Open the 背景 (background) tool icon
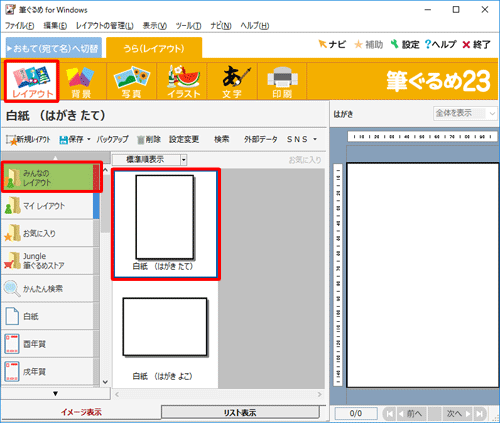Viewport: 500px width, 423px height. (81, 82)
